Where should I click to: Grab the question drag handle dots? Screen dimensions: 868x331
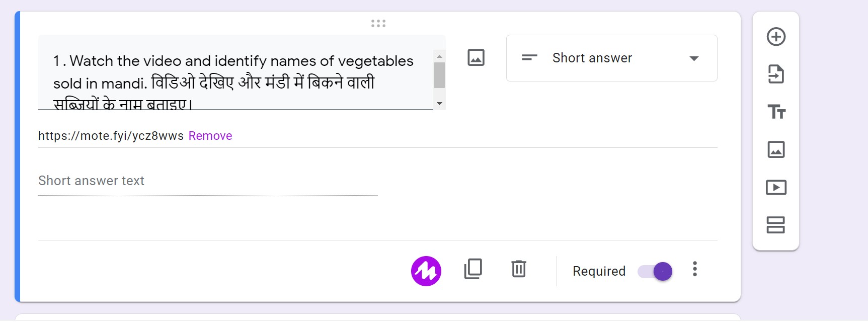click(378, 23)
